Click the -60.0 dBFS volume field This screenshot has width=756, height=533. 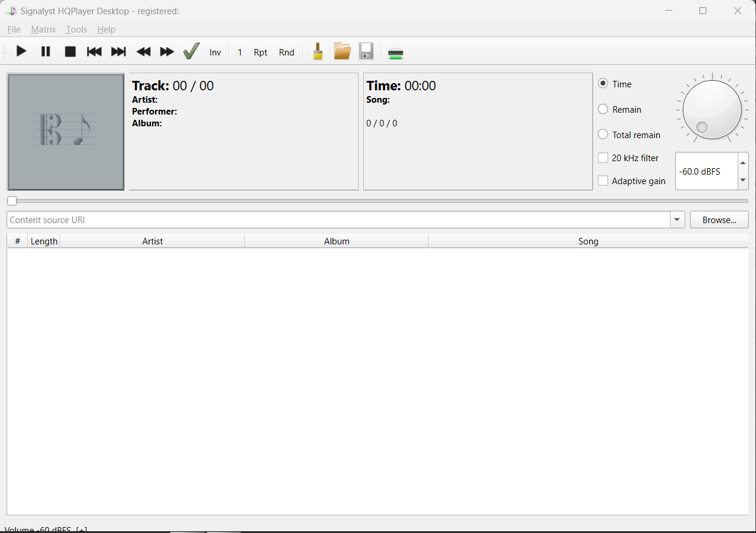(706, 171)
